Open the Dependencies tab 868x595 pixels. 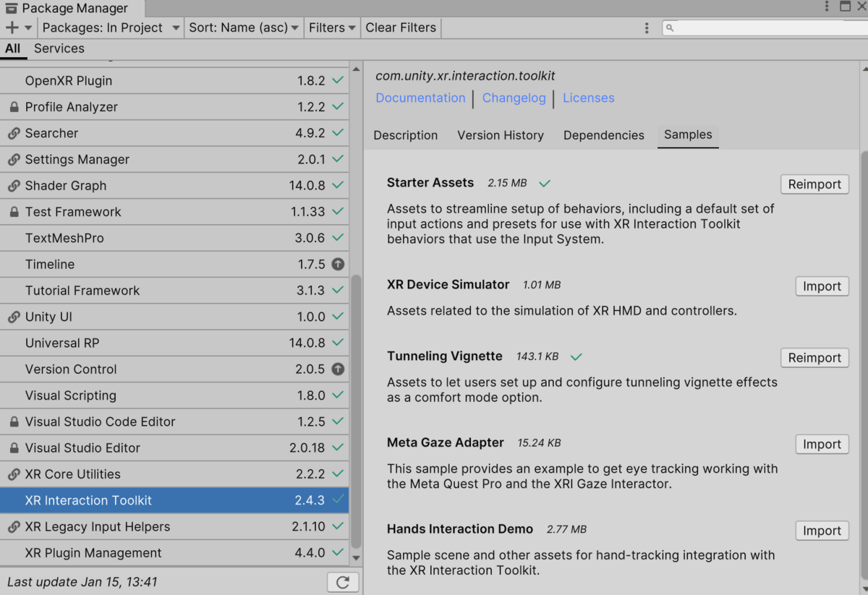[604, 135]
